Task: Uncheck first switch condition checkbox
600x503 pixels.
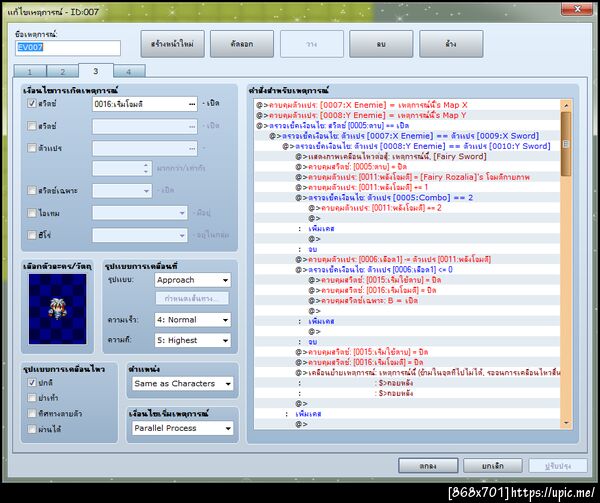Action: coord(32,103)
